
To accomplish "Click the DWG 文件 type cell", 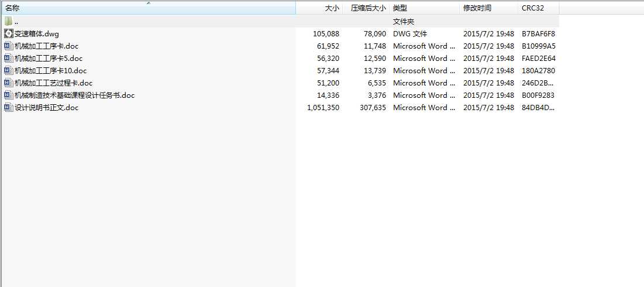I will [410, 34].
